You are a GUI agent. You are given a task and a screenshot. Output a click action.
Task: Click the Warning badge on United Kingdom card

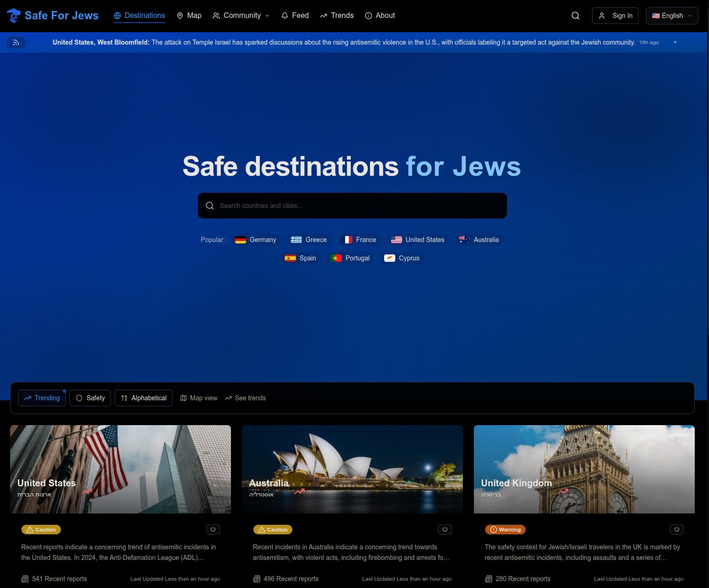point(505,530)
